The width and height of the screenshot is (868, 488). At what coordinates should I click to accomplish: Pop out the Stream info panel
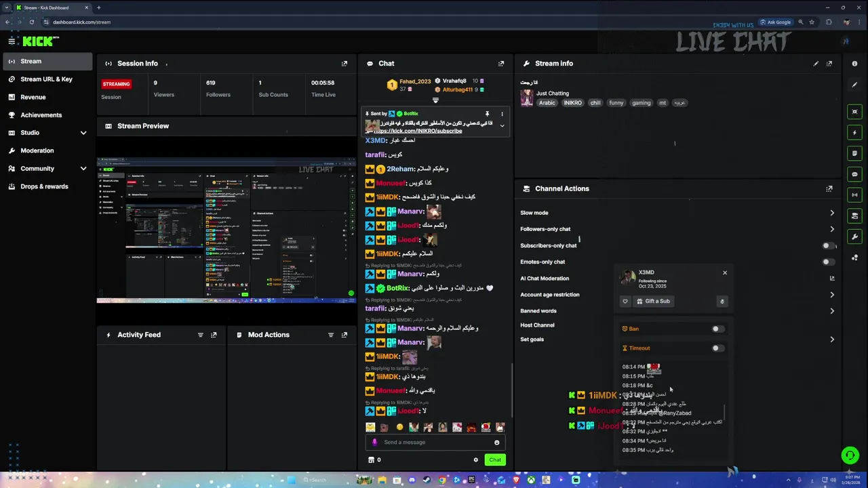coord(829,64)
